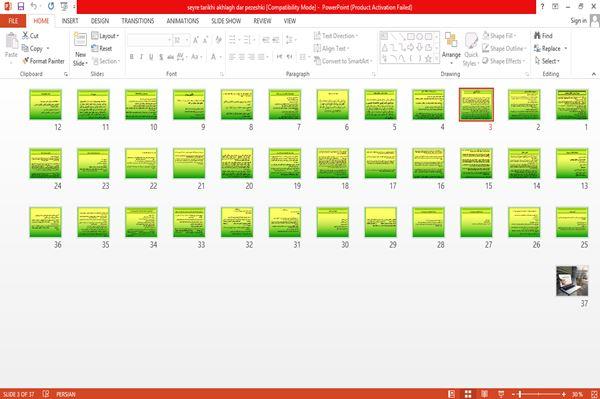Open the Layout dropdown
Screen dimensions: 600x399
click(105, 36)
